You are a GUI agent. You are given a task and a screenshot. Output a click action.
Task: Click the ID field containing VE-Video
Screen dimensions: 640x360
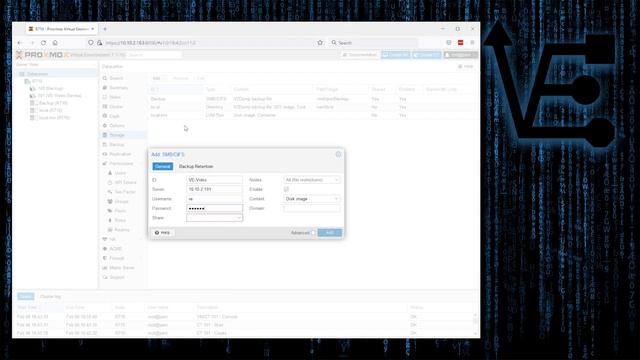tap(214, 180)
